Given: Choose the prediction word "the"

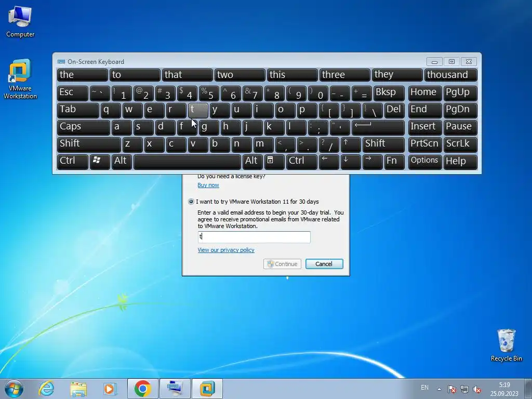Looking at the screenshot, I should (x=83, y=75).
